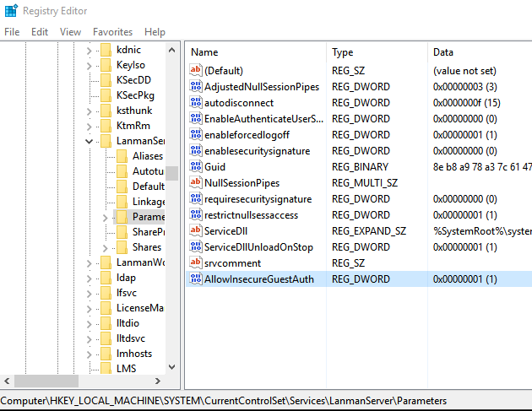Viewport: 532px width, 411px height.
Task: Click the tree scroll up arrow
Action: coord(172,50)
